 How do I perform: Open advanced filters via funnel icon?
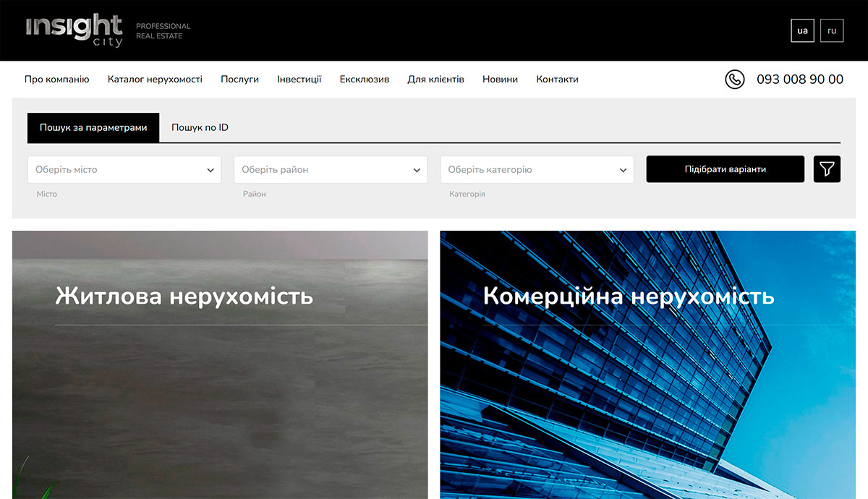(x=827, y=169)
